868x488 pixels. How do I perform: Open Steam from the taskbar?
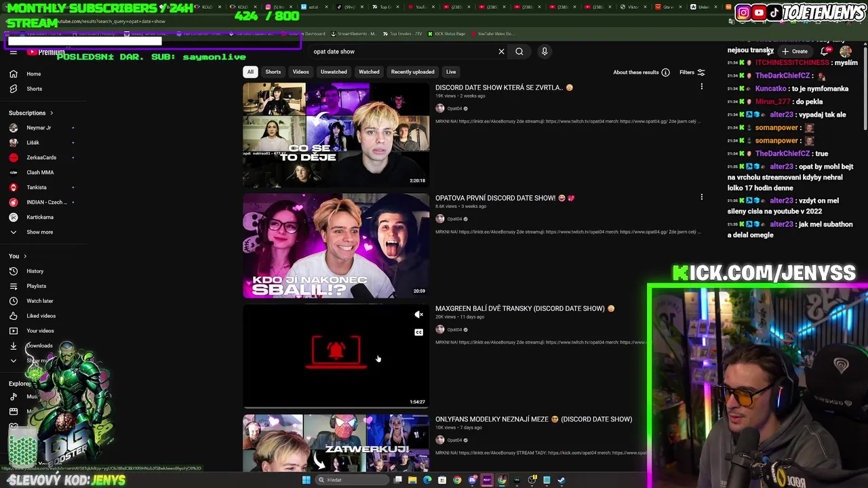coord(561,480)
